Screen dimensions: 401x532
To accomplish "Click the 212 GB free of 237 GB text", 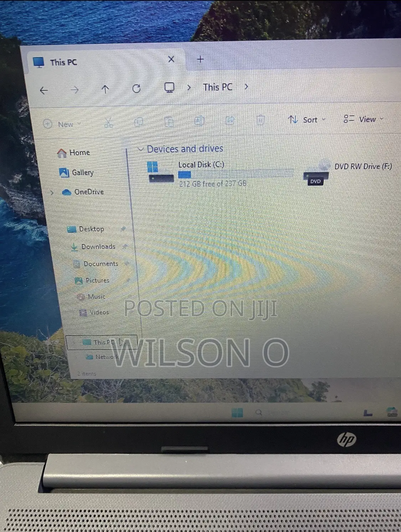I will (x=213, y=184).
